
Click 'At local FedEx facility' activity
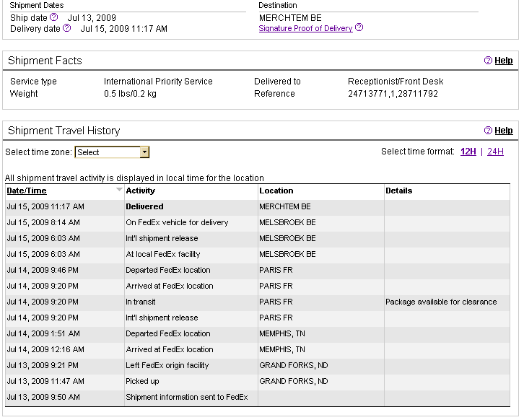[x=162, y=254]
